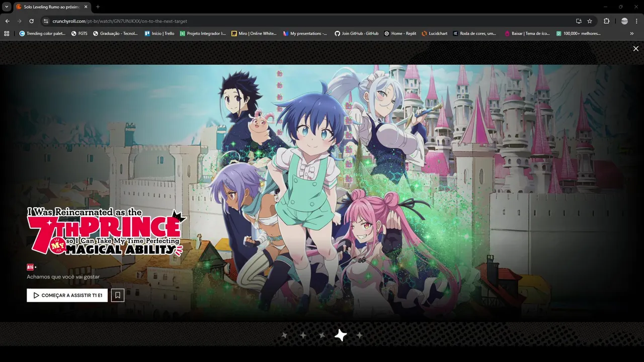The height and width of the screenshot is (362, 644).
Task: Click the Achamos que você vai gostar text
Action: (63, 277)
